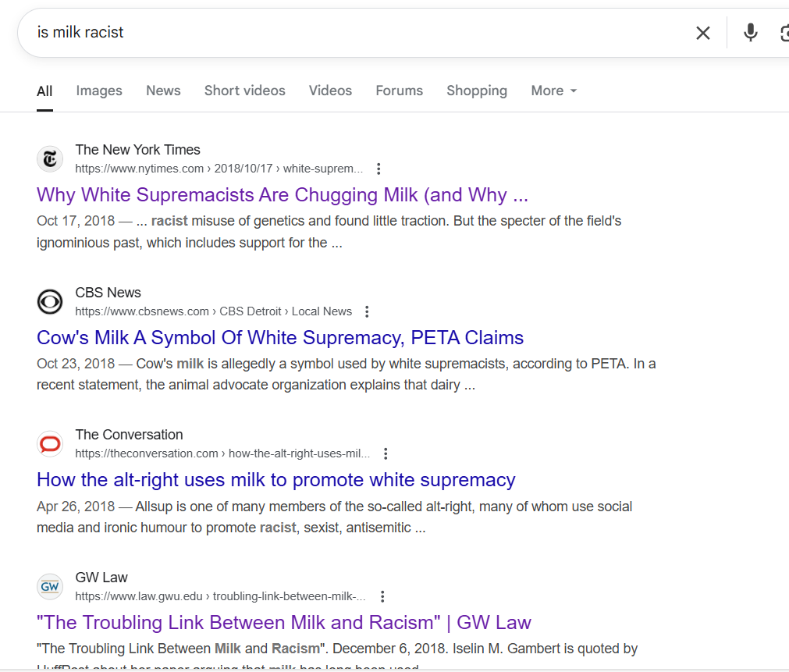
Task: Open three-dot menu for CBS News result
Action: [367, 311]
